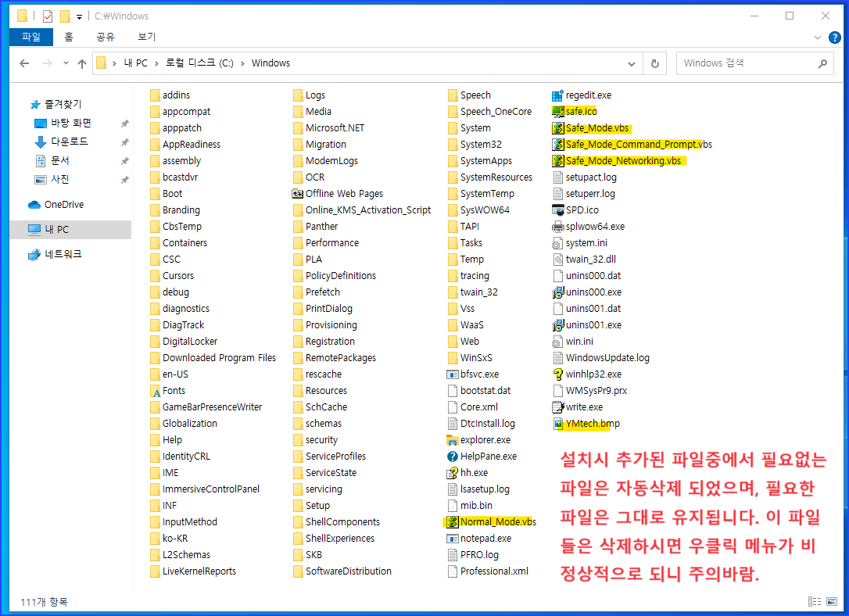849x616 pixels.
Task: Expand the chevron after 내 PC breadcrumb
Action: [x=156, y=63]
